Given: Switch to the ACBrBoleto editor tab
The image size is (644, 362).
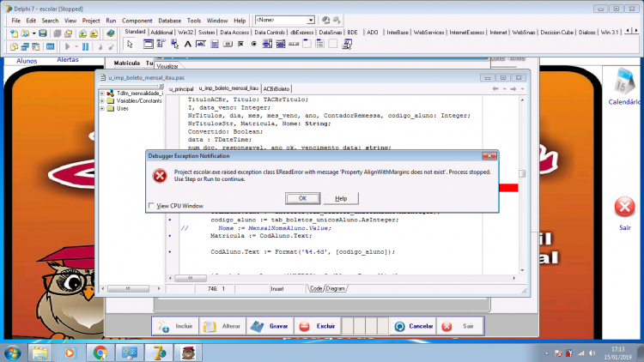Looking at the screenshot, I should pyautogui.click(x=276, y=88).
